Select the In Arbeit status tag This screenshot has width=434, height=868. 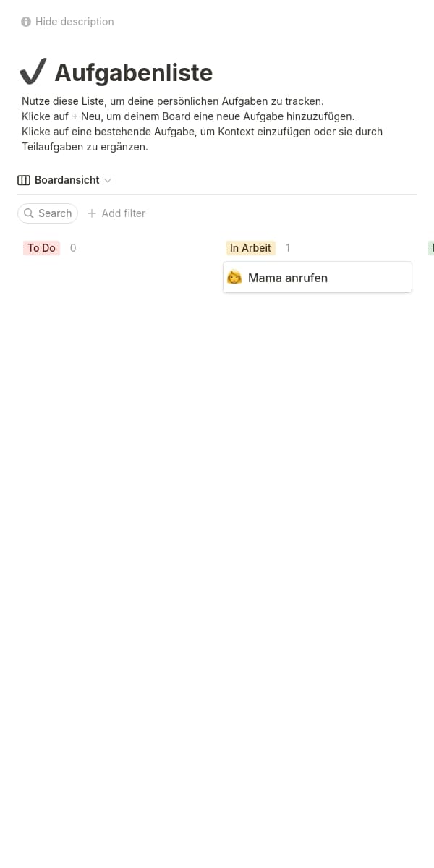pos(250,248)
